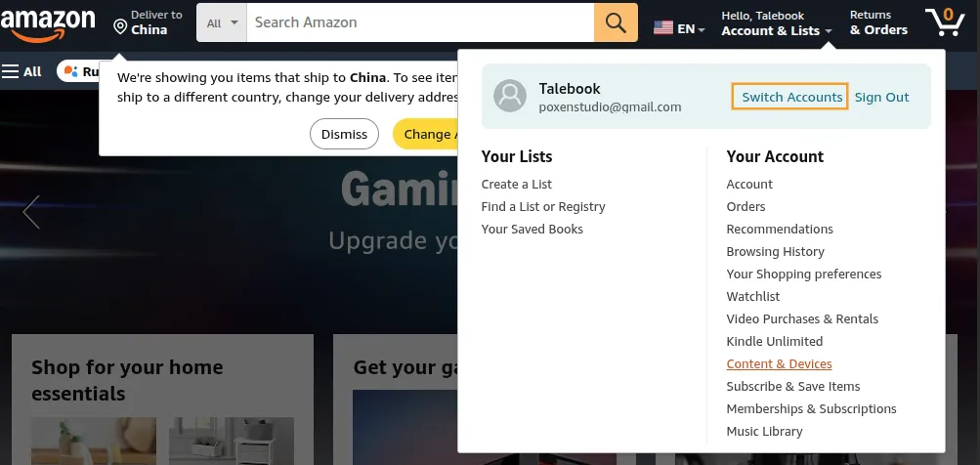Screen dimensions: 980x465
Task: Open the shopping cart icon
Action: [945, 21]
